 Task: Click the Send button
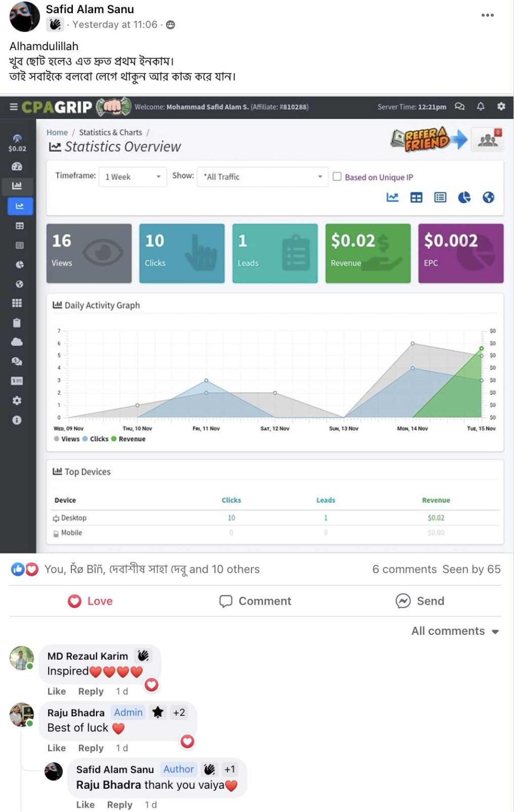420,601
